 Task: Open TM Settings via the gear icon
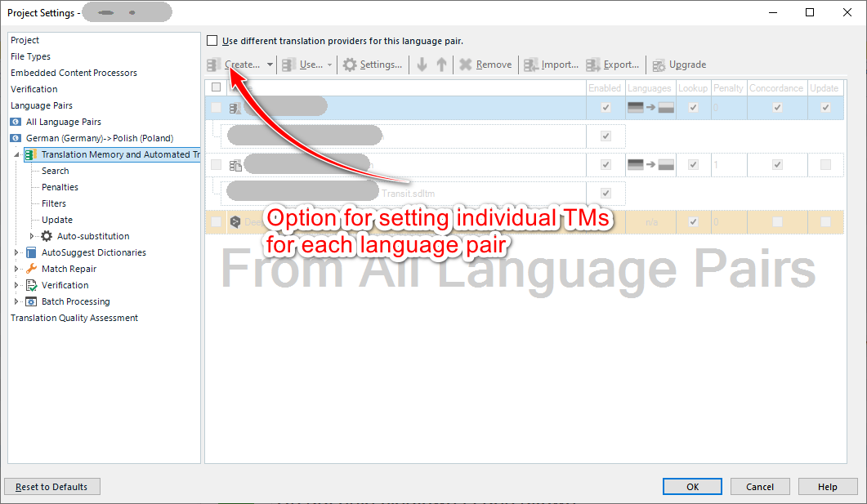click(349, 65)
